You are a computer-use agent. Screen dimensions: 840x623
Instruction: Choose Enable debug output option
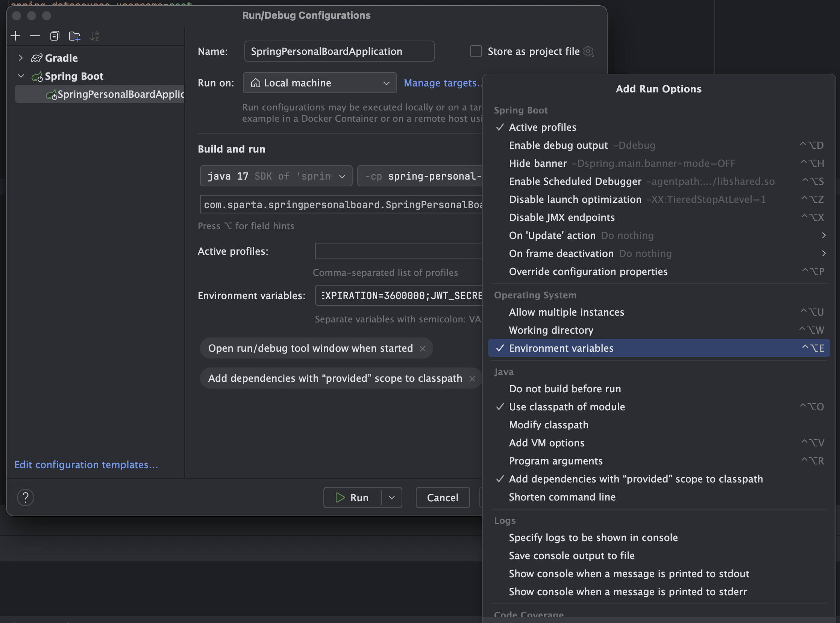point(558,145)
